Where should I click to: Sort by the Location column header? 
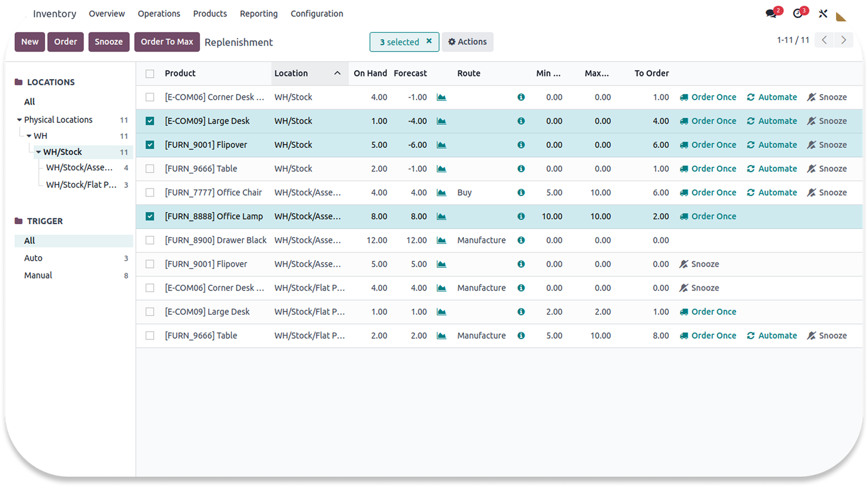point(291,73)
